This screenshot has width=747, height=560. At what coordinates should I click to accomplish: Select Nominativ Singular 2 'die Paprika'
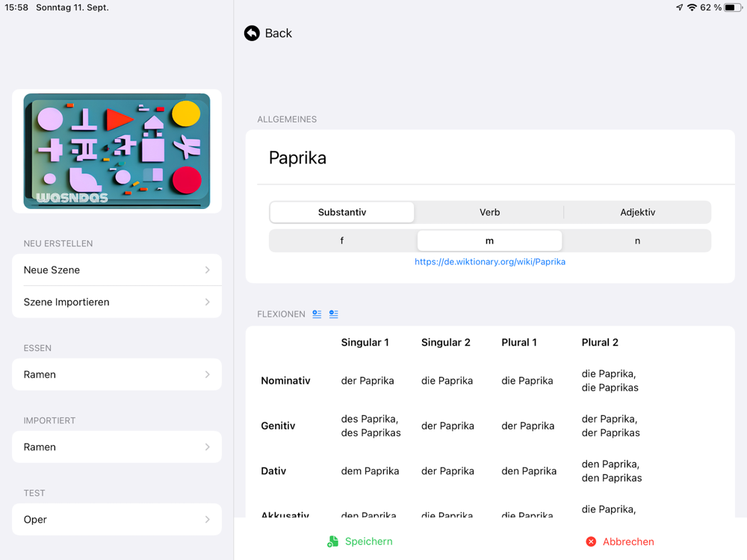click(x=447, y=381)
